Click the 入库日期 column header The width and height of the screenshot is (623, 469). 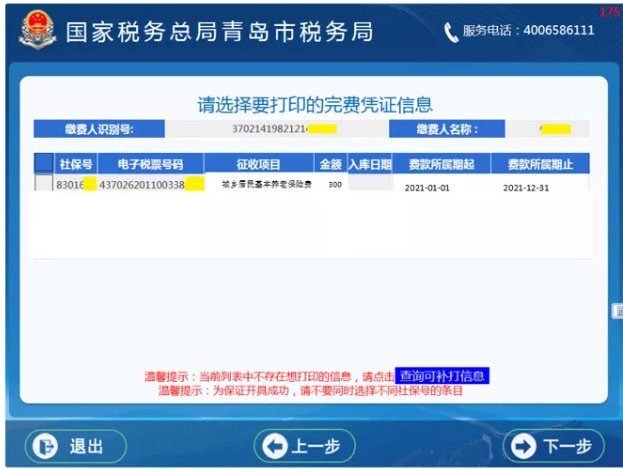[x=369, y=163]
